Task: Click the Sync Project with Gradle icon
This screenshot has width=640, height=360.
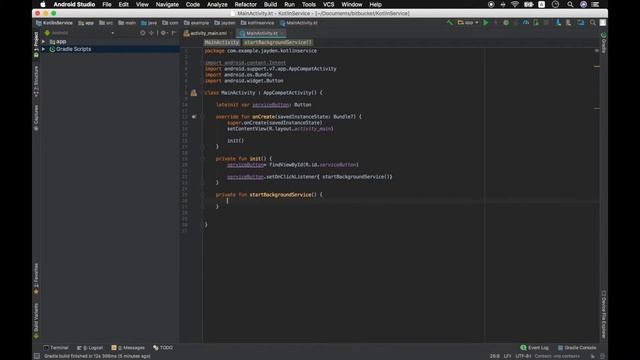Action: 558,23
